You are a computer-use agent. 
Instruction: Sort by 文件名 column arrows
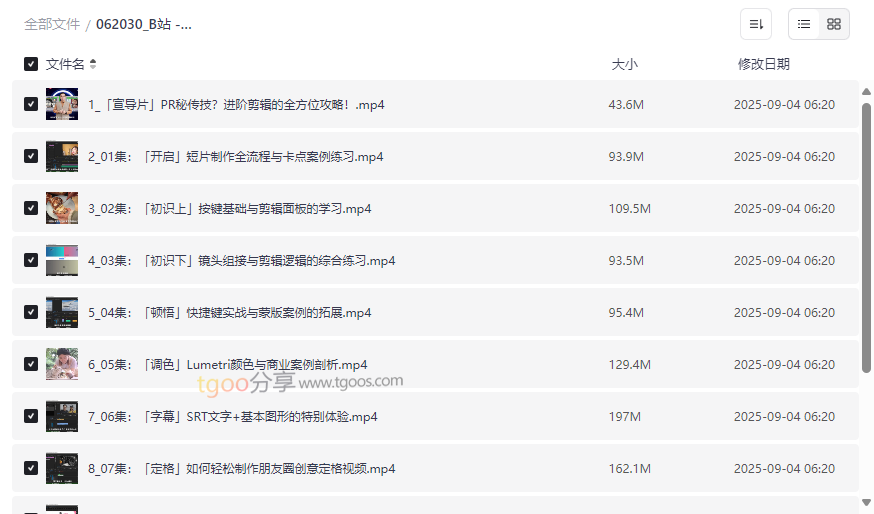coord(93,64)
